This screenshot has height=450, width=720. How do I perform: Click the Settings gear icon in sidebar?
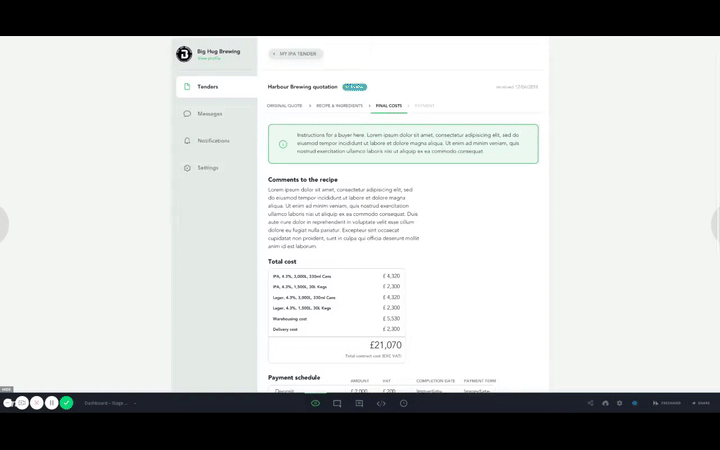[x=187, y=168]
